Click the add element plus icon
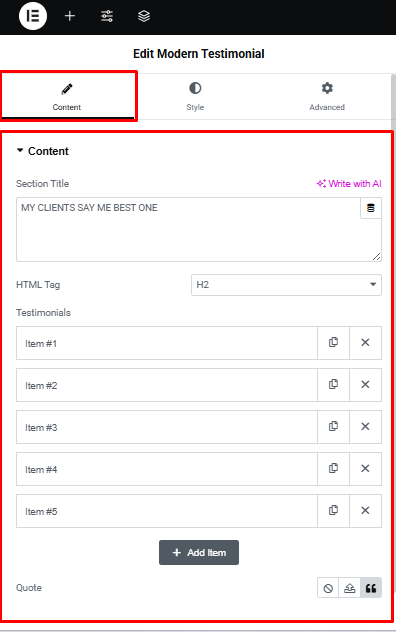 click(70, 16)
